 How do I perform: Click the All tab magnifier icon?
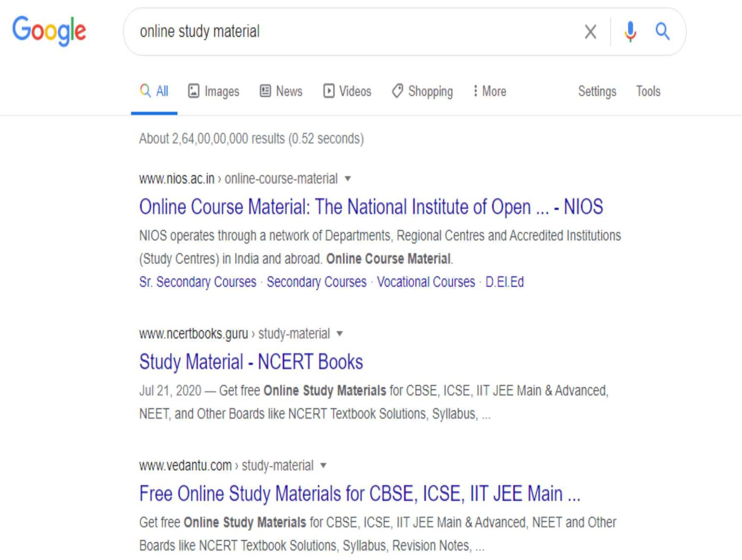[145, 90]
